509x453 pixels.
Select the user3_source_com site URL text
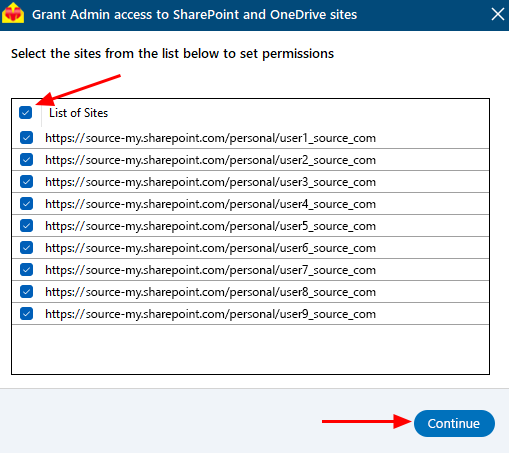click(x=210, y=182)
